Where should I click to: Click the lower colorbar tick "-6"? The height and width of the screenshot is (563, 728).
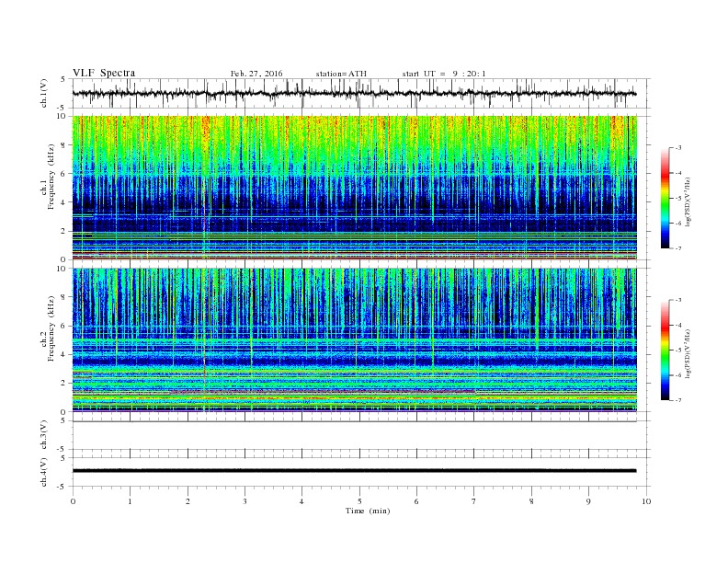(x=678, y=375)
